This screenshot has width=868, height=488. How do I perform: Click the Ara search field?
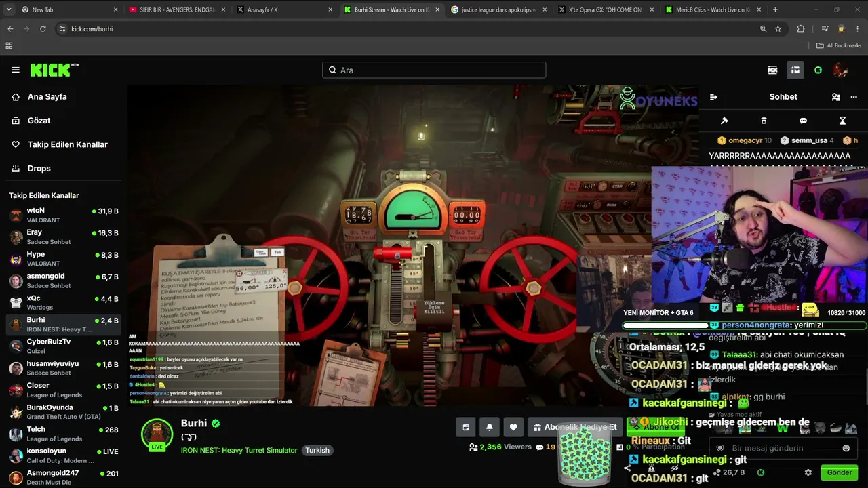point(434,70)
